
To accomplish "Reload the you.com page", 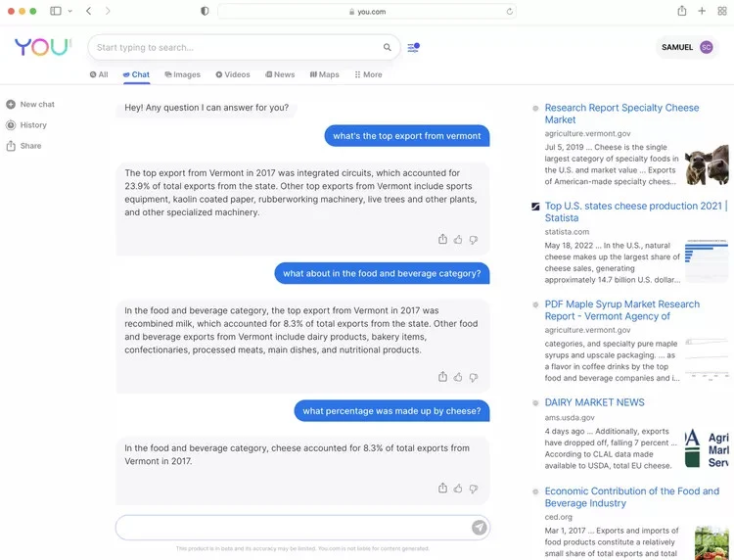I will [x=509, y=11].
